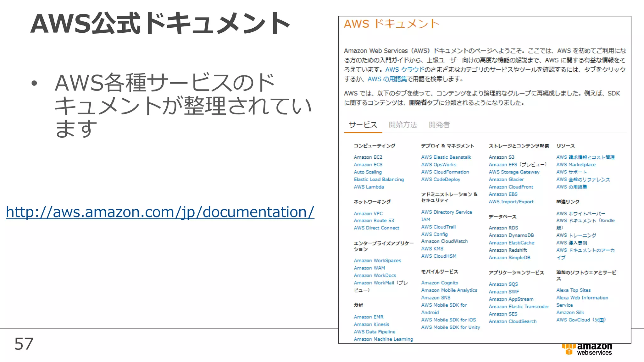Open the aws.amazon.com/jp/documentation link

160,212
